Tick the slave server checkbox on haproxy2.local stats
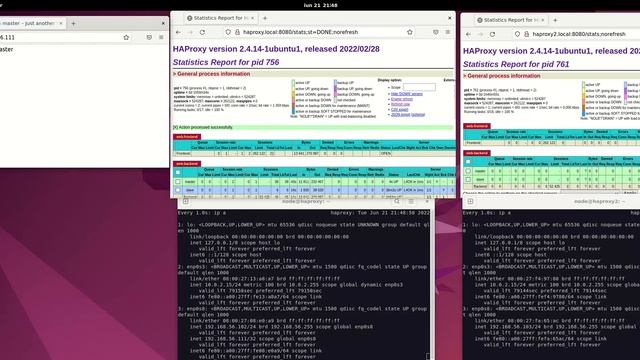This screenshot has height=360, width=640. click(x=468, y=179)
